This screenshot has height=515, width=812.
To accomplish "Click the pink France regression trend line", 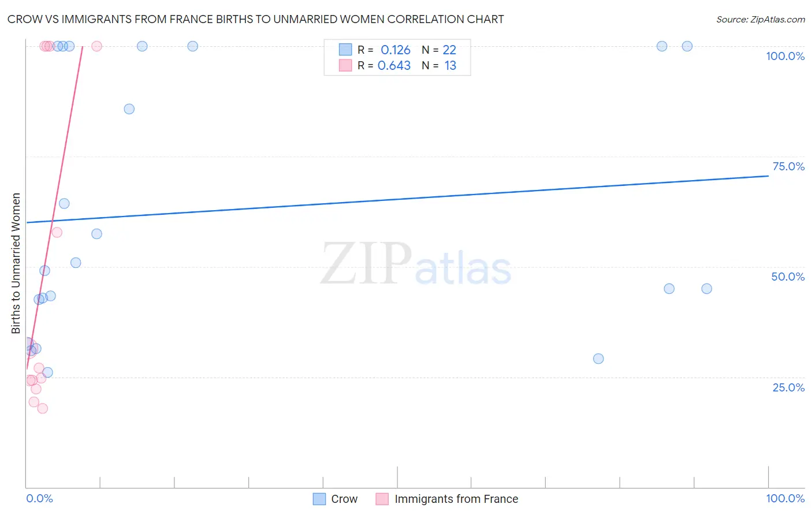I will (x=55, y=207).
